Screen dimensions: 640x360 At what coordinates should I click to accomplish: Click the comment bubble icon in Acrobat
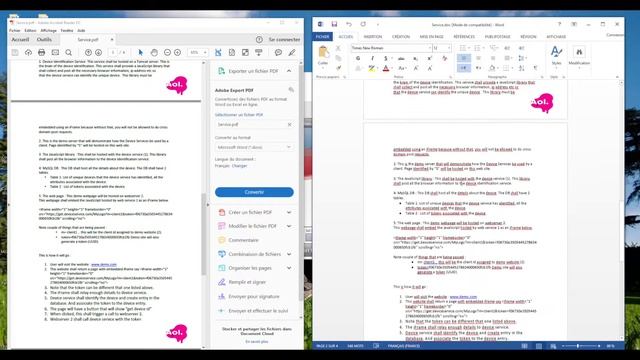pos(278,52)
